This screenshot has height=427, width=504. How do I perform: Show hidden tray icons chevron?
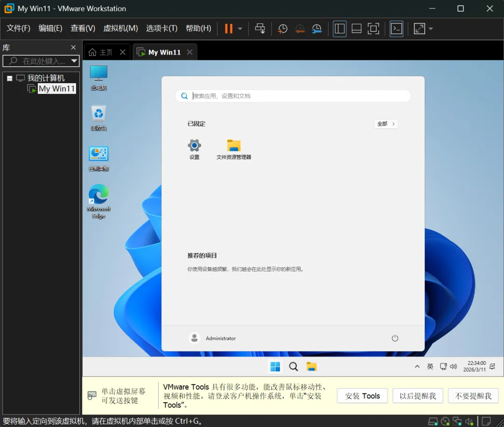[417, 367]
